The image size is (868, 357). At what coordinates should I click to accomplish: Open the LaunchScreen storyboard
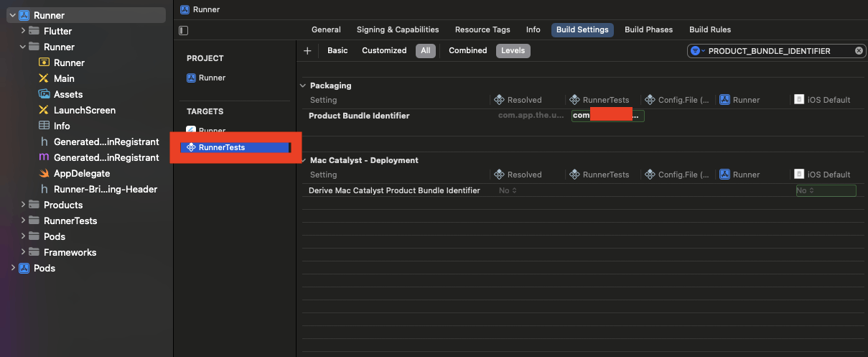(85, 110)
